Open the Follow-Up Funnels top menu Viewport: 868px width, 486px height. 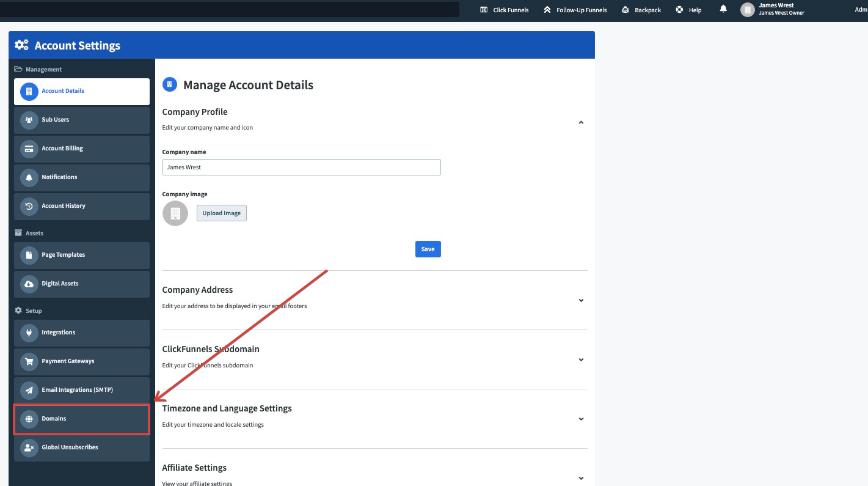575,10
